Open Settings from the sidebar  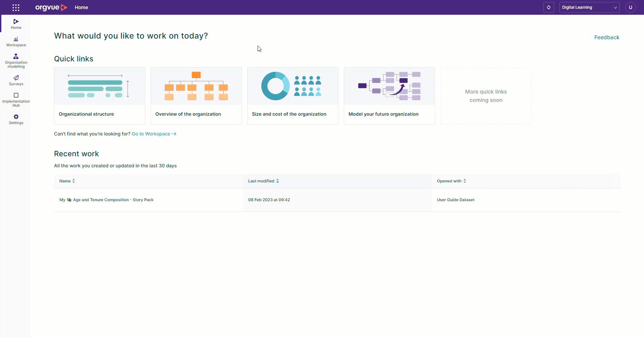(16, 119)
